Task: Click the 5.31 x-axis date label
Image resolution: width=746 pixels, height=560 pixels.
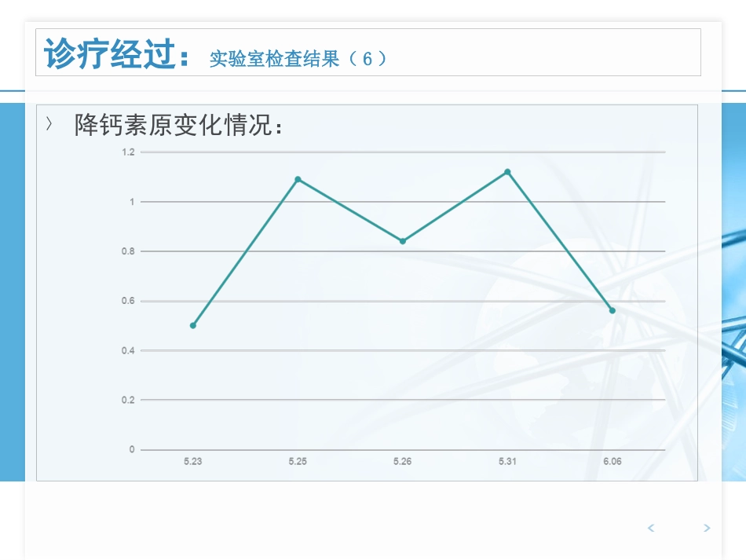Action: pyautogui.click(x=507, y=461)
